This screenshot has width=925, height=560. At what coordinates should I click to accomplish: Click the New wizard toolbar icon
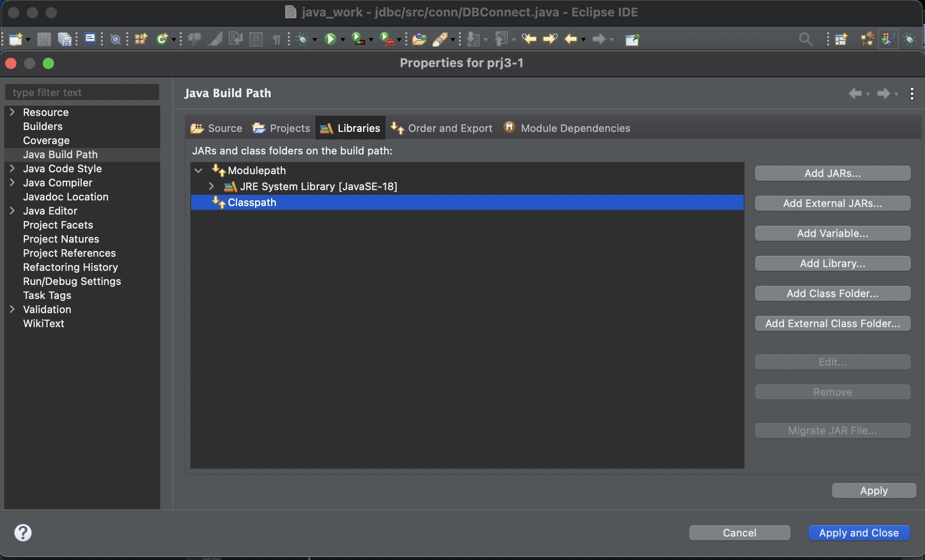click(x=16, y=39)
